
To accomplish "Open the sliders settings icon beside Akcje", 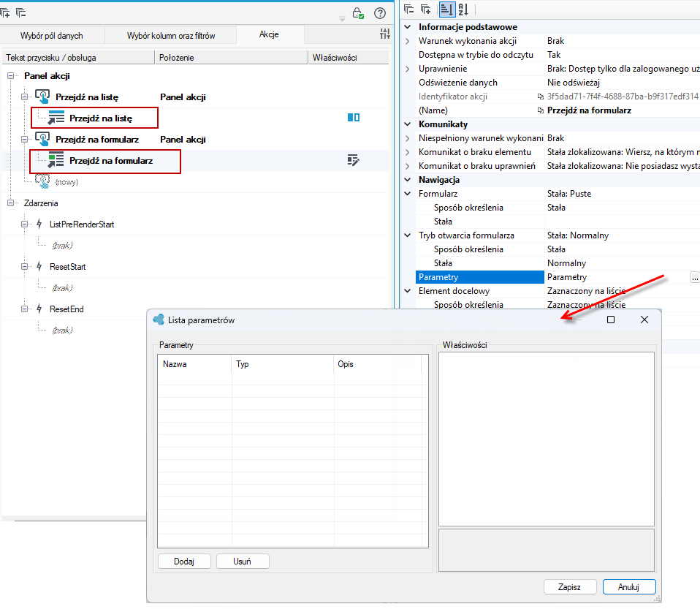I will [x=385, y=34].
